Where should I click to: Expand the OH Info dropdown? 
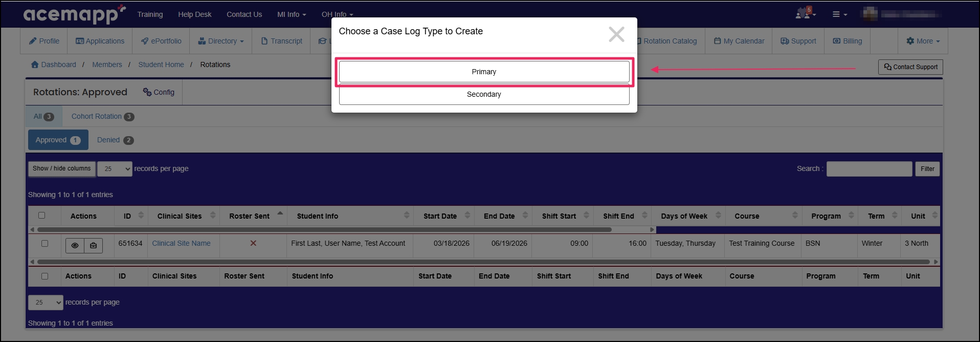(337, 14)
